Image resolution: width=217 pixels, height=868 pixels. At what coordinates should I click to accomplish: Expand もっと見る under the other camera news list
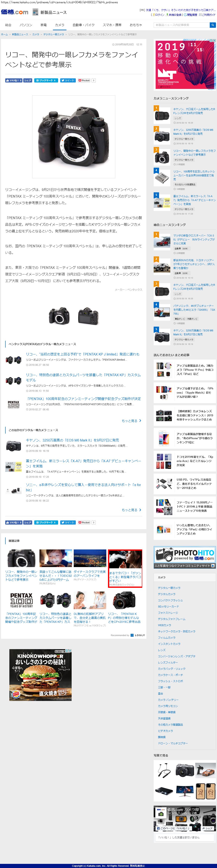pos(132,510)
